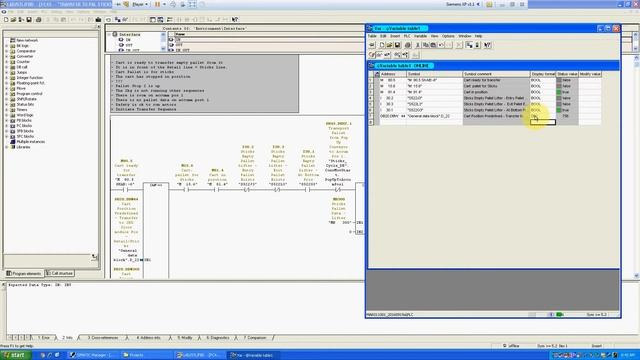Open Help menu in variable table window
640x360 pixels.
[x=478, y=36]
